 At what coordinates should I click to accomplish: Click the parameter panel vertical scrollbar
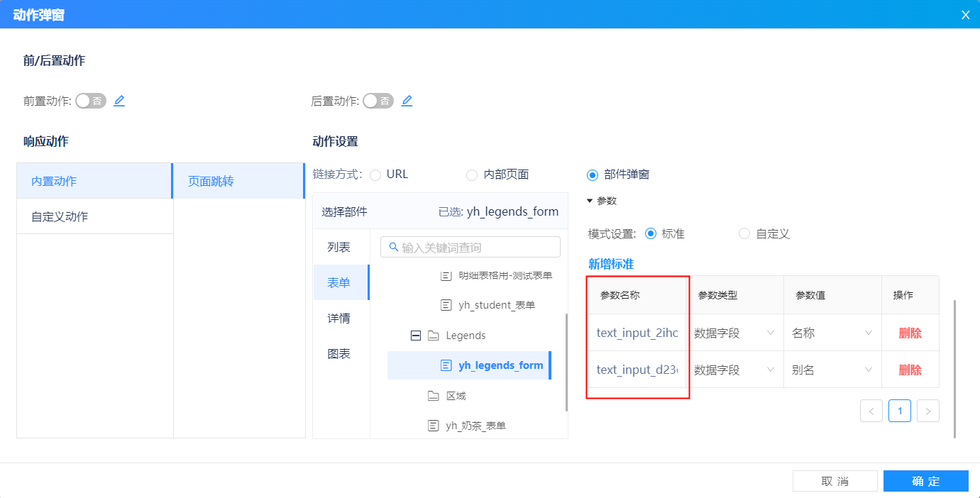[x=954, y=369]
